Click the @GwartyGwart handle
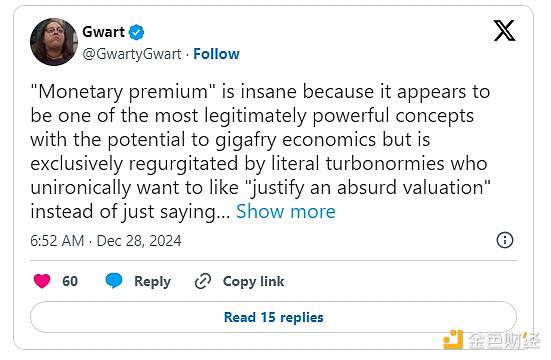Viewport: 551px width, 360px height. click(x=132, y=54)
